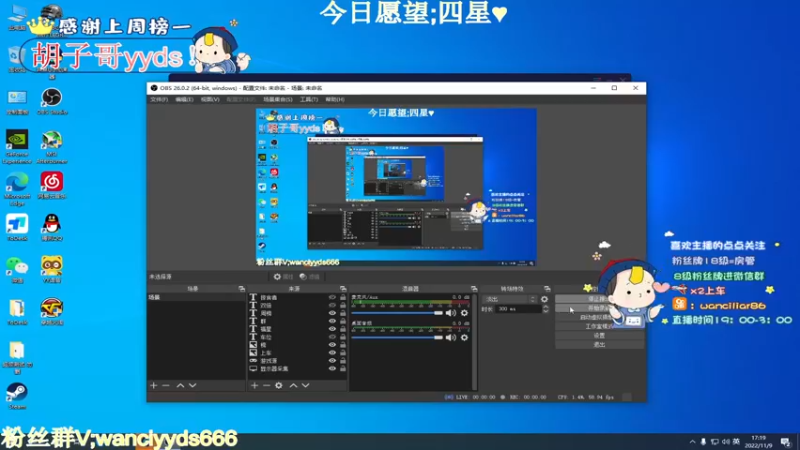
Task: Pop out the 转场特效 dock panel
Action: pos(547,289)
